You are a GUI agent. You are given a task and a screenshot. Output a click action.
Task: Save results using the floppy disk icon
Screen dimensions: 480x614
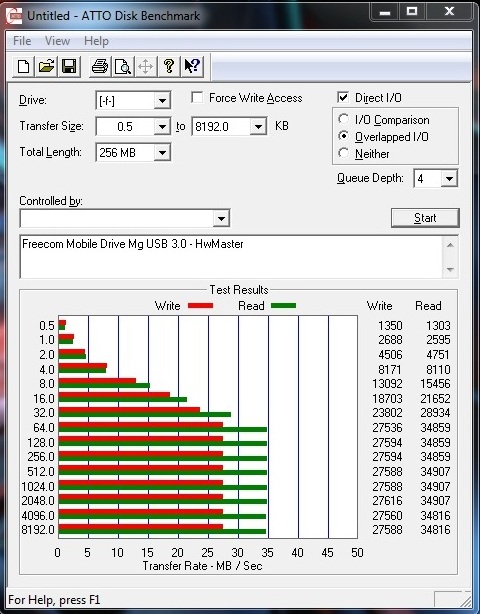pyautogui.click(x=69, y=66)
